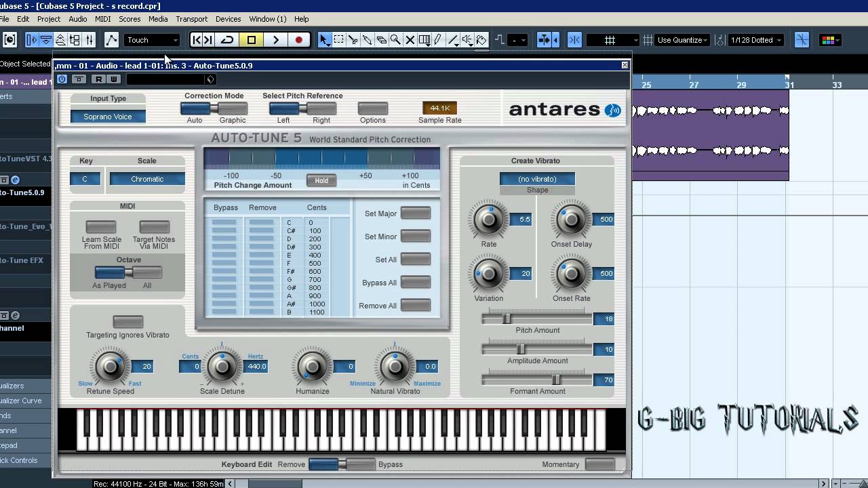Screen dimensions: 868x488
Task: Click the Options button
Action: (x=373, y=108)
